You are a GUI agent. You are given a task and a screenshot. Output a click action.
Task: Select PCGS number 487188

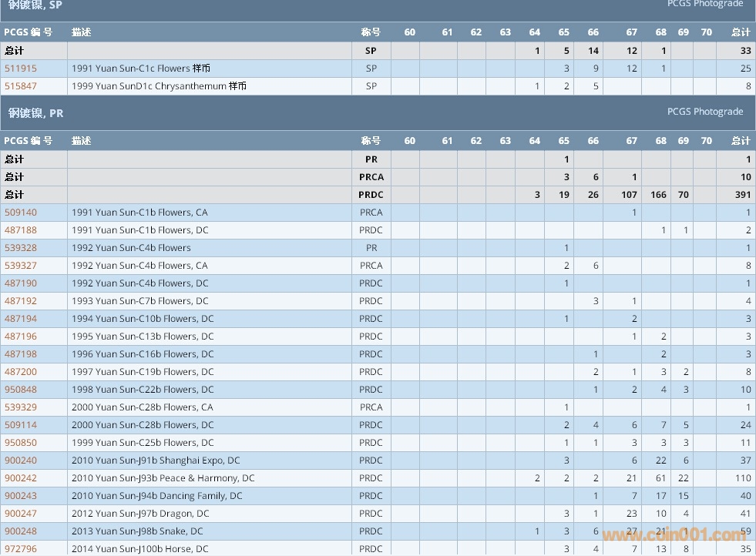[21, 230]
